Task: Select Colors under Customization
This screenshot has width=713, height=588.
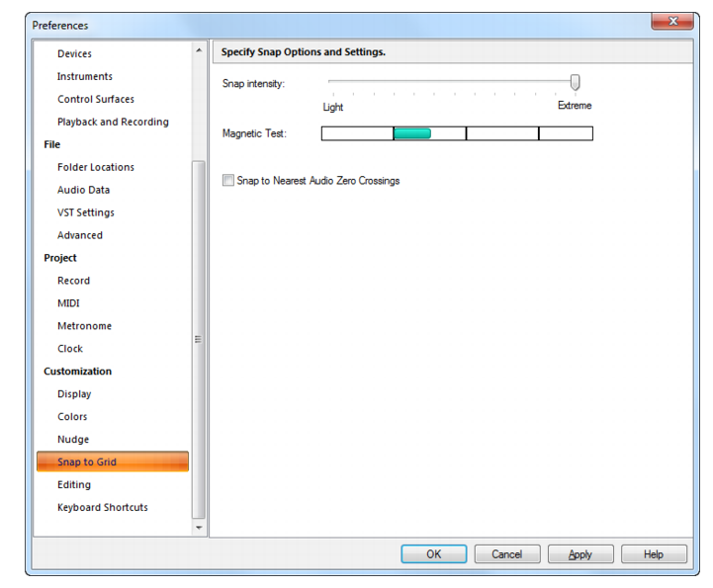Action: (x=72, y=417)
